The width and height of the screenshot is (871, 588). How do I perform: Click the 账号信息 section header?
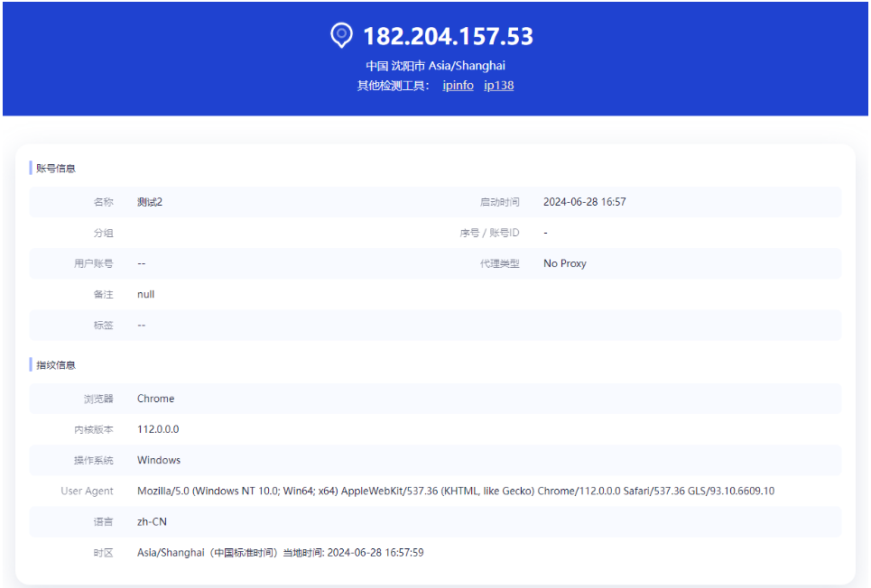56,168
